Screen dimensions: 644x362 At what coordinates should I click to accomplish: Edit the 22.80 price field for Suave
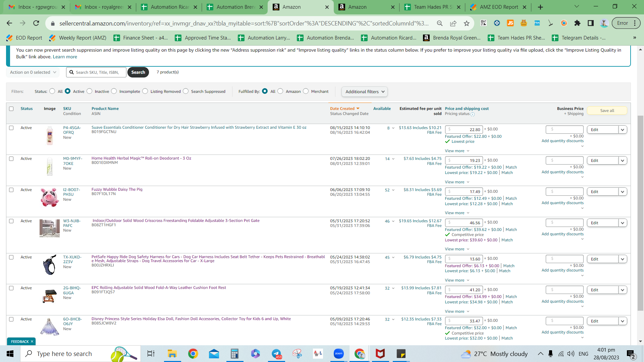pos(464,130)
